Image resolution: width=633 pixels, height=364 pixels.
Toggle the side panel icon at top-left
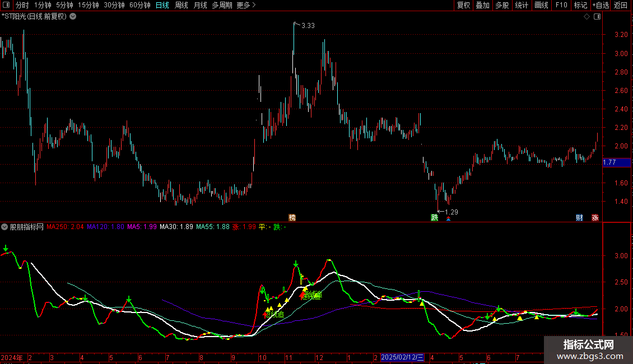pos(6,5)
